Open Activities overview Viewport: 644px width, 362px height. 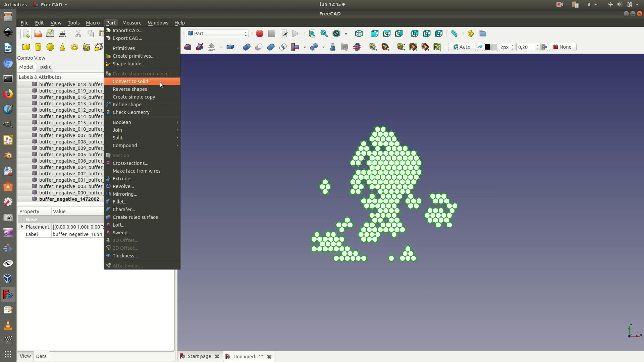coord(15,4)
